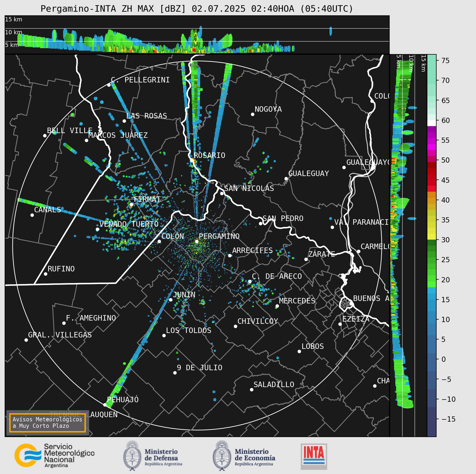Click the C. Pellegrini marker dot
The width and height of the screenshot is (476, 474).
pos(109,85)
